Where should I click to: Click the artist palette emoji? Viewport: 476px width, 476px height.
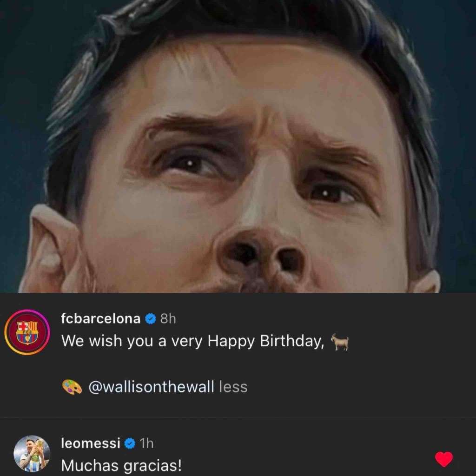pos(72,387)
